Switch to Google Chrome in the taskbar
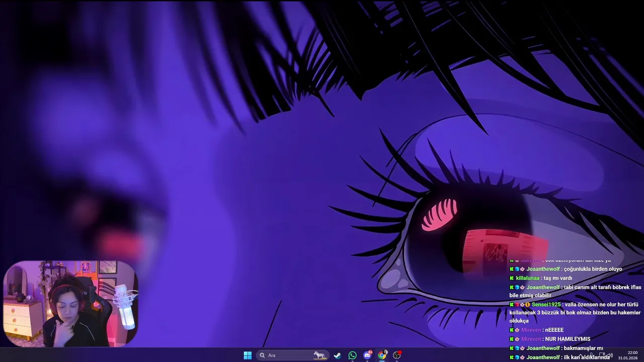The height and width of the screenshot is (362, 644). click(x=382, y=355)
